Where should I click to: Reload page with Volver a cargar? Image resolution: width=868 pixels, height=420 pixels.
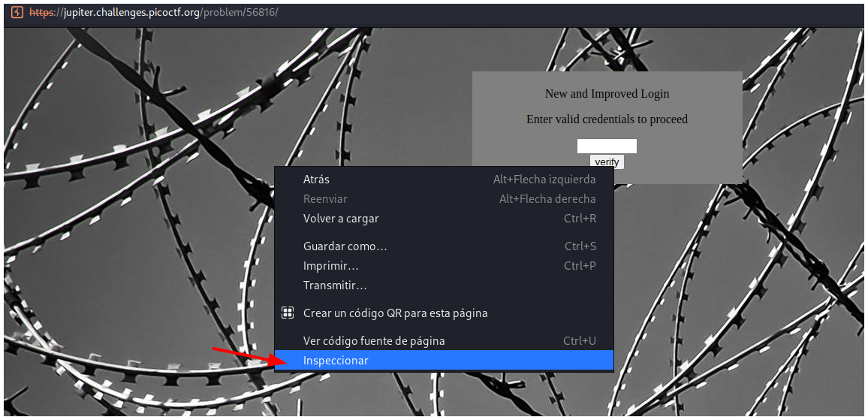pos(341,219)
